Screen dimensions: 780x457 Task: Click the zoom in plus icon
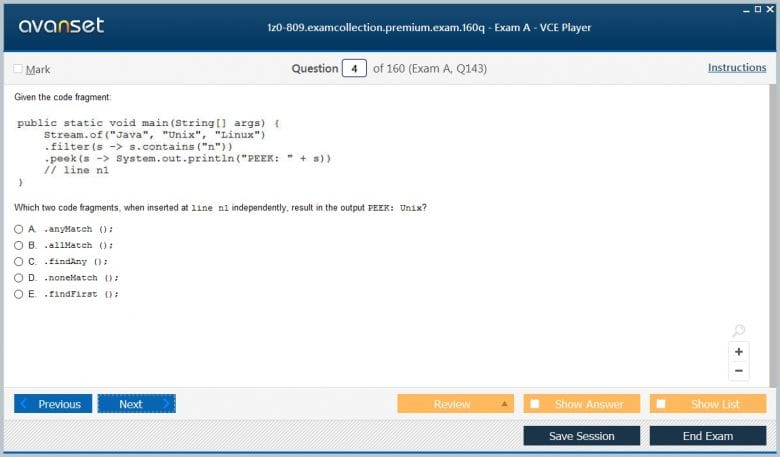pos(739,352)
